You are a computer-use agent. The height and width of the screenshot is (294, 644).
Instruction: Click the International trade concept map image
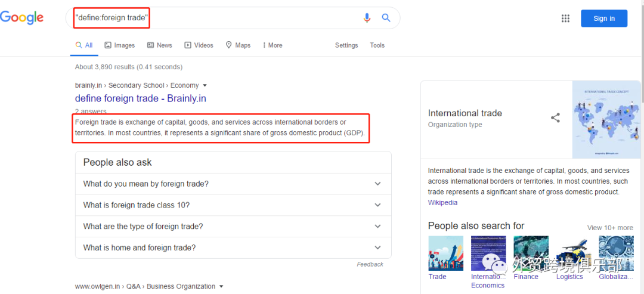(x=606, y=119)
